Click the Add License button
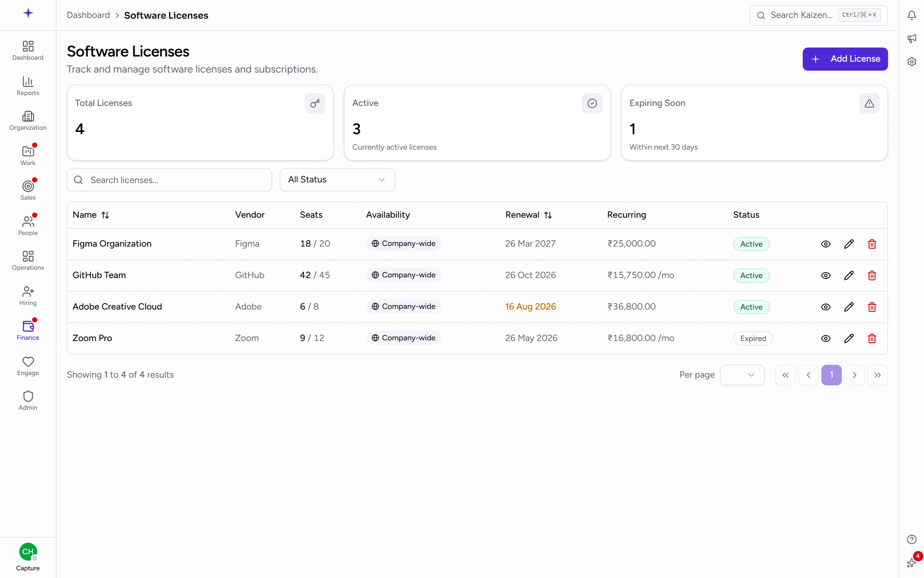The width and height of the screenshot is (924, 578). (845, 59)
